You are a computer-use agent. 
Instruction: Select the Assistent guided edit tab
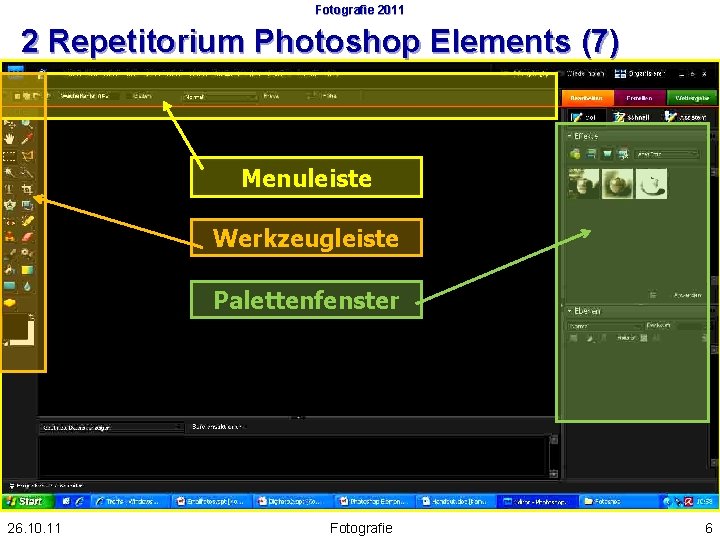685,117
